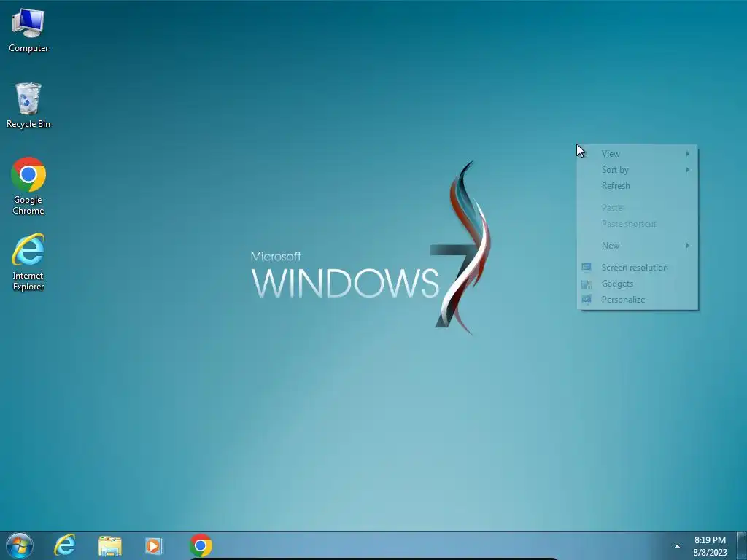The width and height of the screenshot is (747, 560).
Task: Select the Google Chrome desktop shortcut
Action: pyautogui.click(x=28, y=186)
